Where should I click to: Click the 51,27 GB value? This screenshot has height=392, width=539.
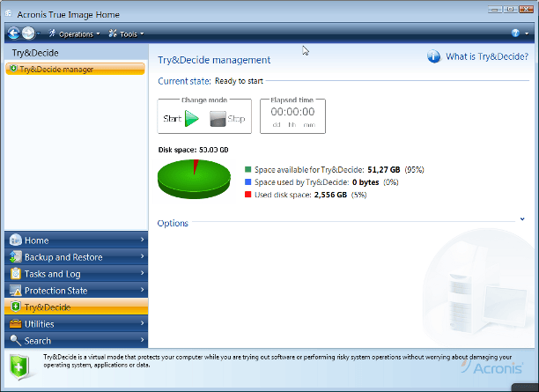coord(384,169)
